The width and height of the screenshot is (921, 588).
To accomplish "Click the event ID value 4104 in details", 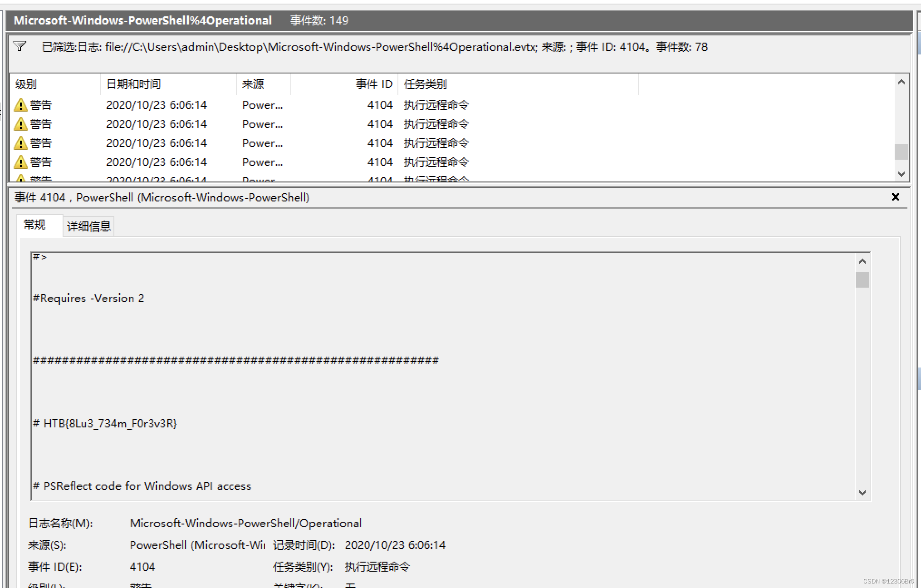I will coord(142,567).
